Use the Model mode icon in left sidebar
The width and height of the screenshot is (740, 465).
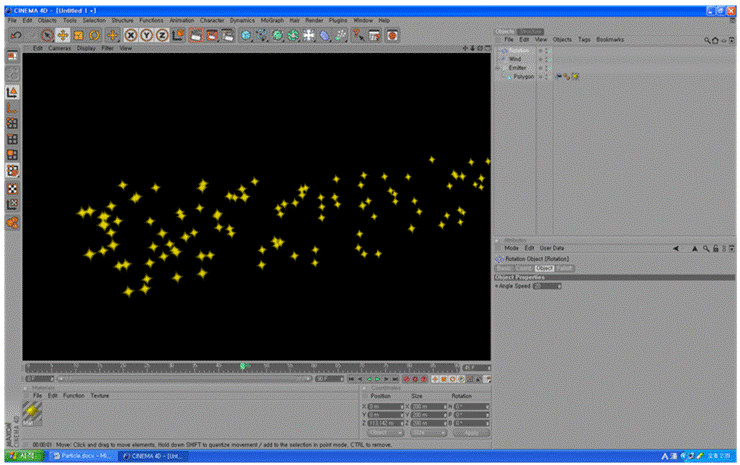pyautogui.click(x=12, y=92)
